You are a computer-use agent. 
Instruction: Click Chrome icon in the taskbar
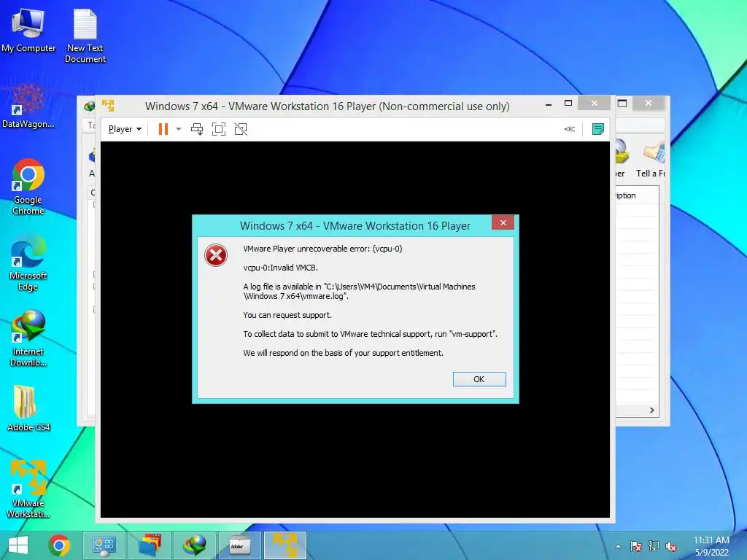[59, 545]
